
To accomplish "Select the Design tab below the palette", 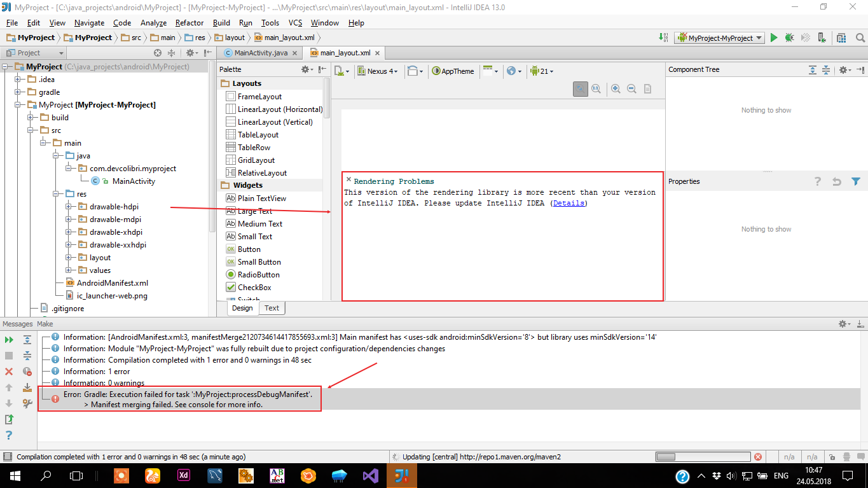I will (x=242, y=308).
